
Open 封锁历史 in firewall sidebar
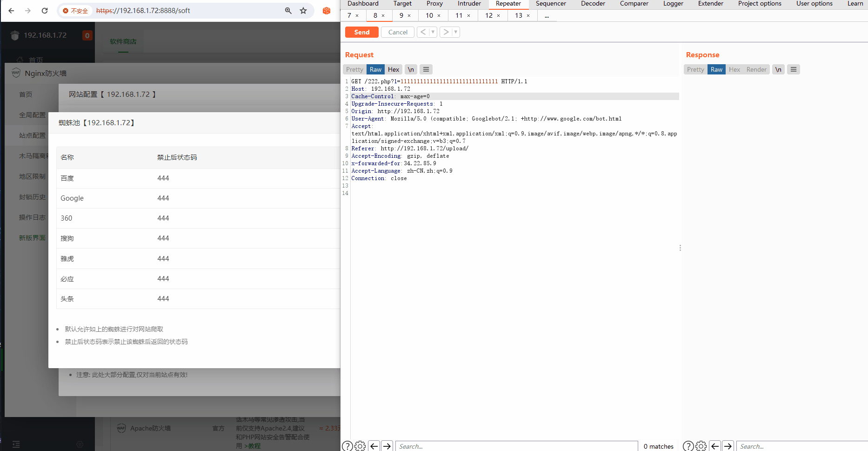tap(32, 197)
